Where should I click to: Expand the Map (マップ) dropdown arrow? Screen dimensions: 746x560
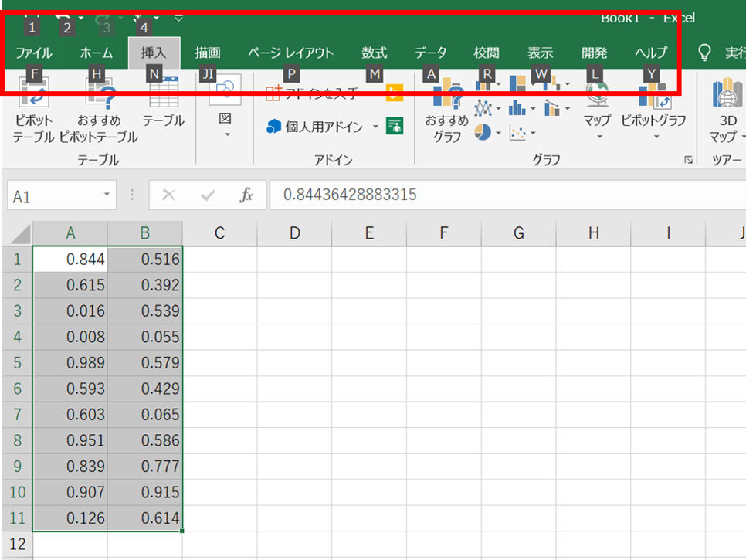click(x=599, y=137)
